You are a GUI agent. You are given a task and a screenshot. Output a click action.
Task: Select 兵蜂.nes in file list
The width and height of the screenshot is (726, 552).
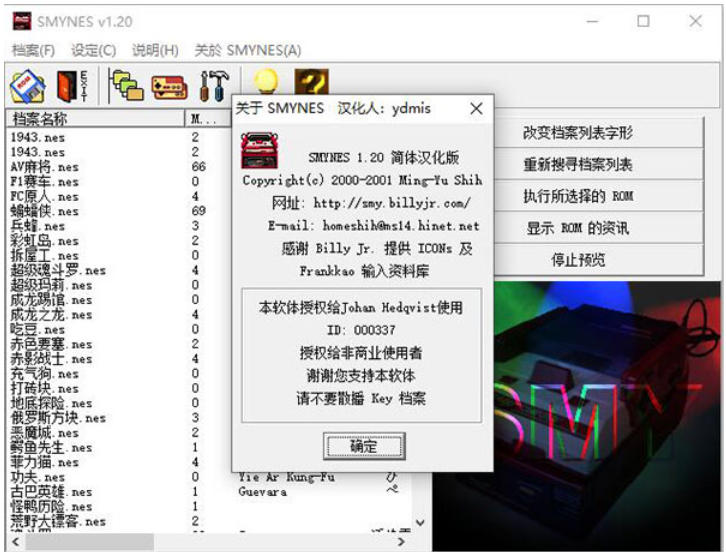point(38,226)
